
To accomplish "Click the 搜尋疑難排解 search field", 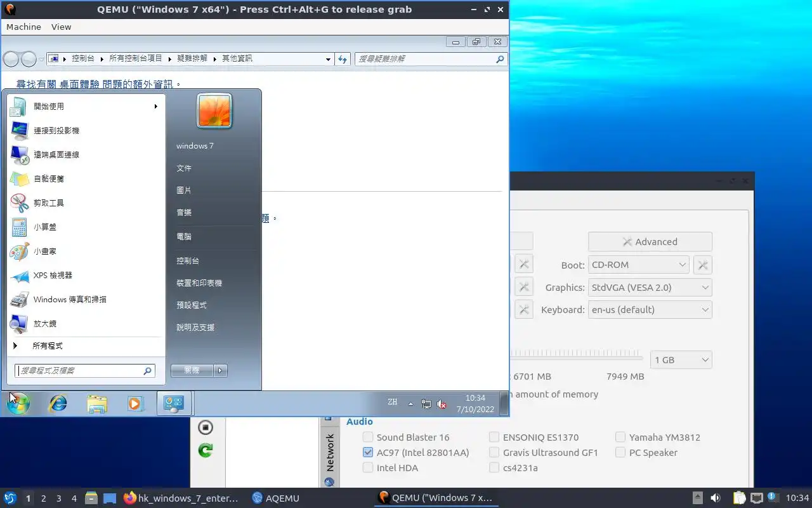I will point(430,58).
